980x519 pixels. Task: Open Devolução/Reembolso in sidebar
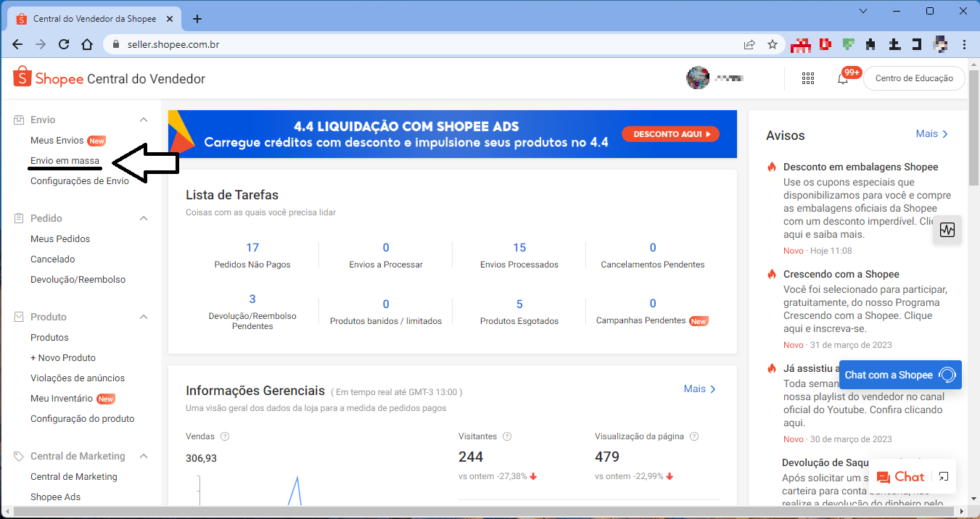tap(78, 279)
